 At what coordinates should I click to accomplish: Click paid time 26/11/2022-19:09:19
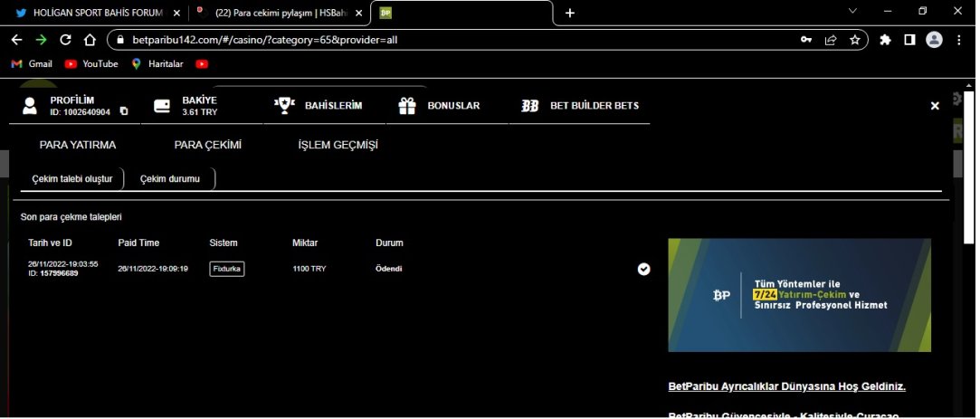[153, 269]
